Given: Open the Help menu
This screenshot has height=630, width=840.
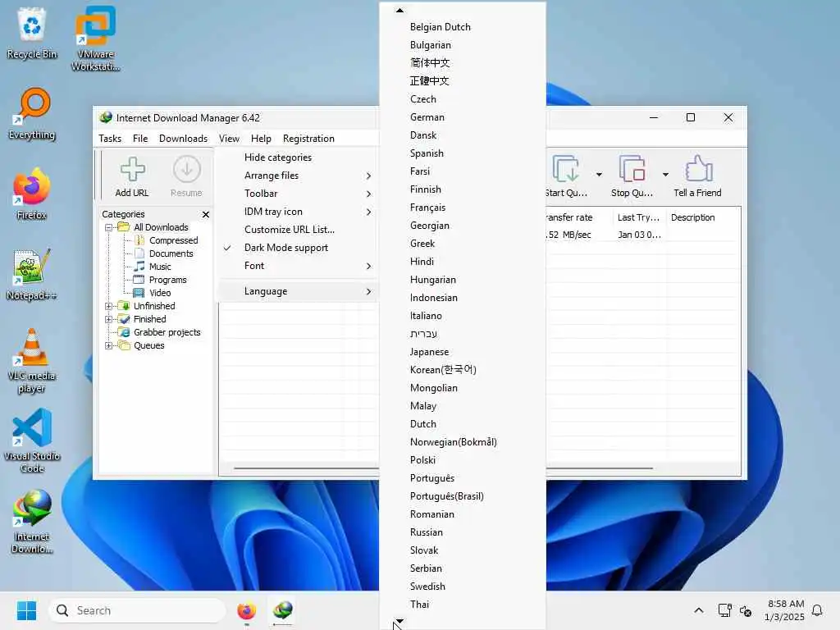Looking at the screenshot, I should coord(261,138).
